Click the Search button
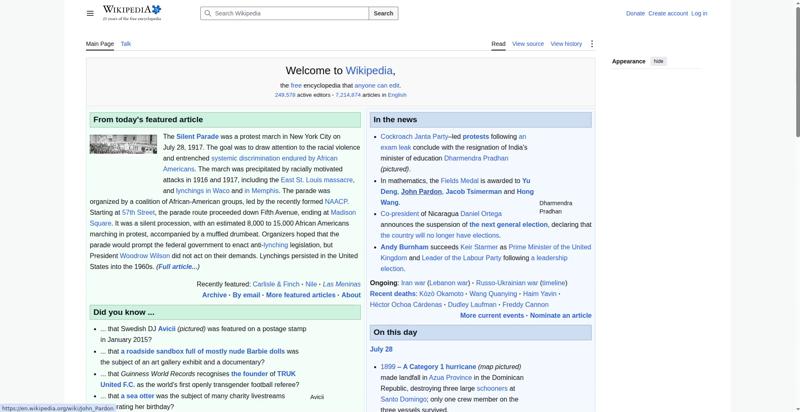The width and height of the screenshot is (800, 412). 383,13
